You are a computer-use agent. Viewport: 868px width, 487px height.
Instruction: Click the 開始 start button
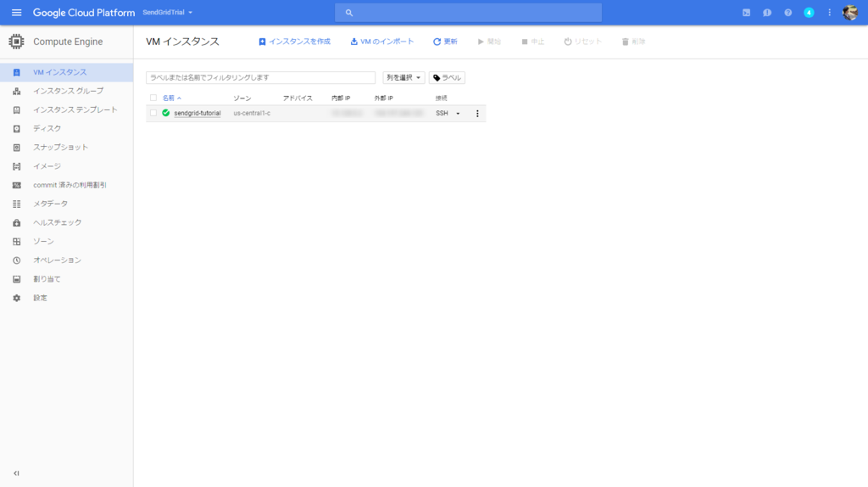pyautogui.click(x=489, y=42)
